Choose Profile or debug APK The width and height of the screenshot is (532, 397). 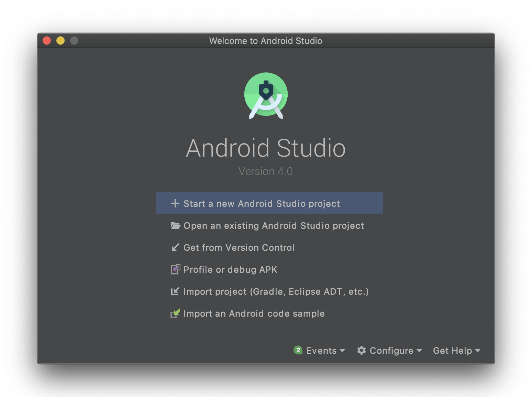click(269, 269)
